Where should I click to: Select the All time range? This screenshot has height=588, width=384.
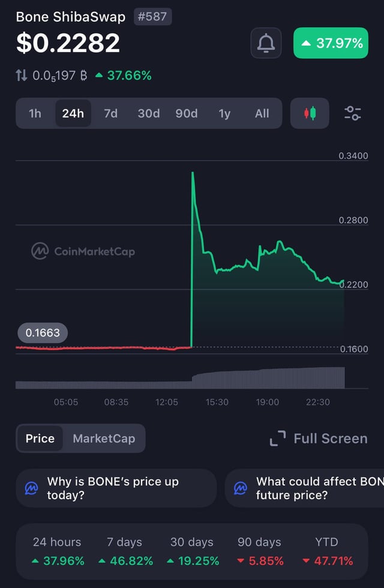(262, 113)
